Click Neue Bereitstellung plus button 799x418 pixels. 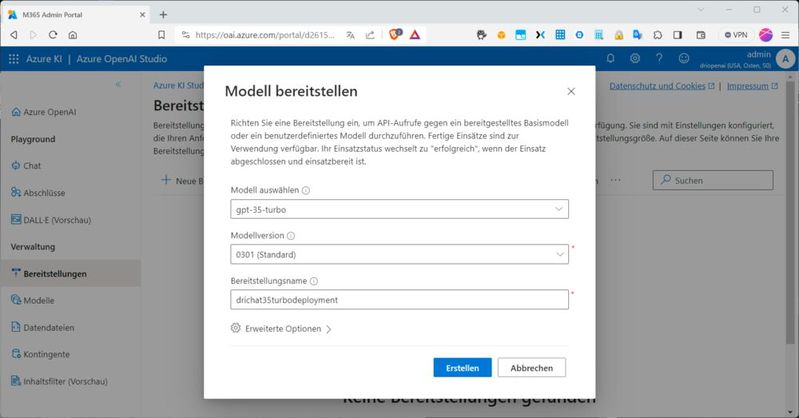[182, 180]
